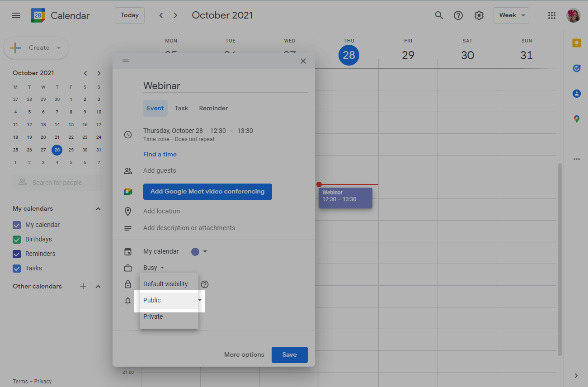Open the Google apps grid
The image size is (588, 387).
551,15
